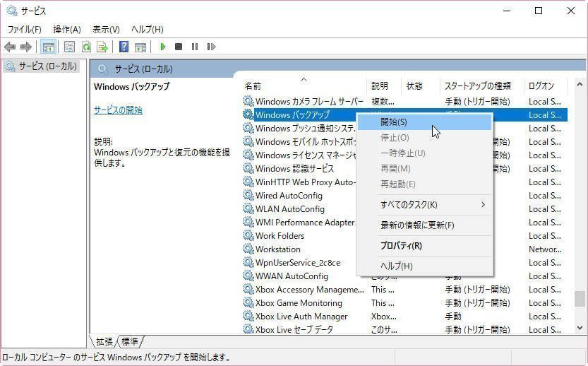Click gear icon of Xbox Live Auth Manager
The width and height of the screenshot is (588, 366).
248,316
